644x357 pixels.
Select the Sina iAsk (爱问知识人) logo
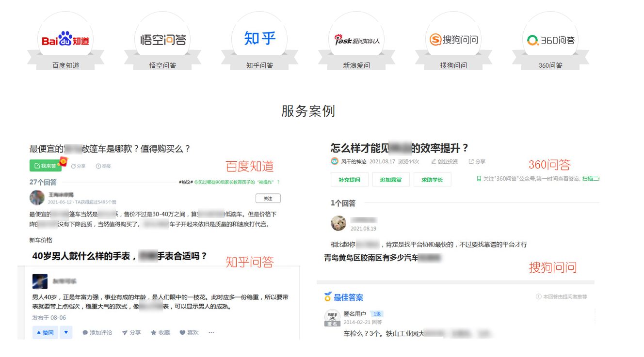(356, 40)
